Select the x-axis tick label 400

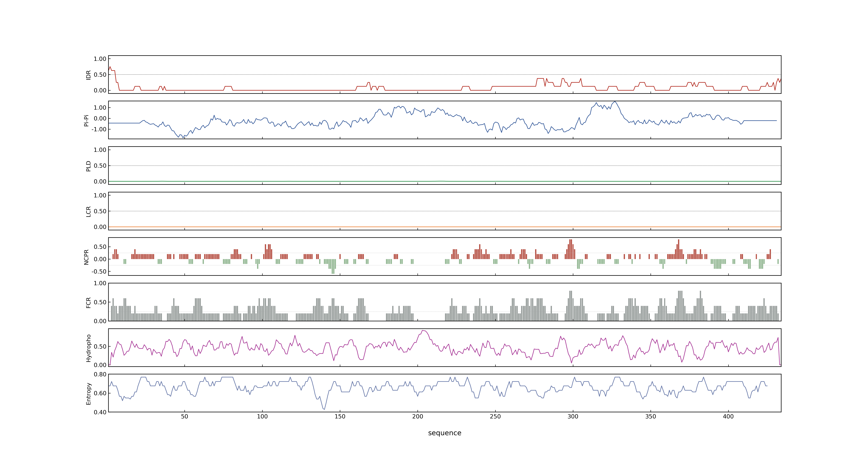click(x=728, y=416)
